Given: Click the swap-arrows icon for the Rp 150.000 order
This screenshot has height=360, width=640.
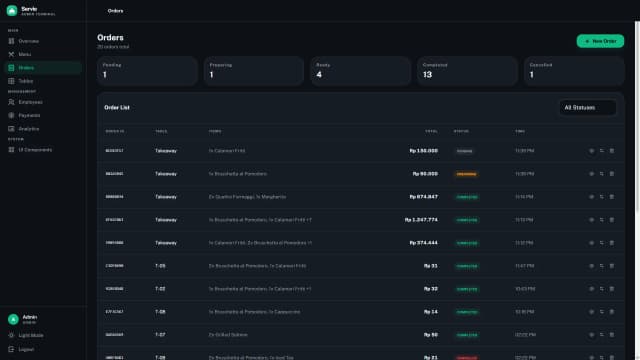Looking at the screenshot, I should (602, 151).
